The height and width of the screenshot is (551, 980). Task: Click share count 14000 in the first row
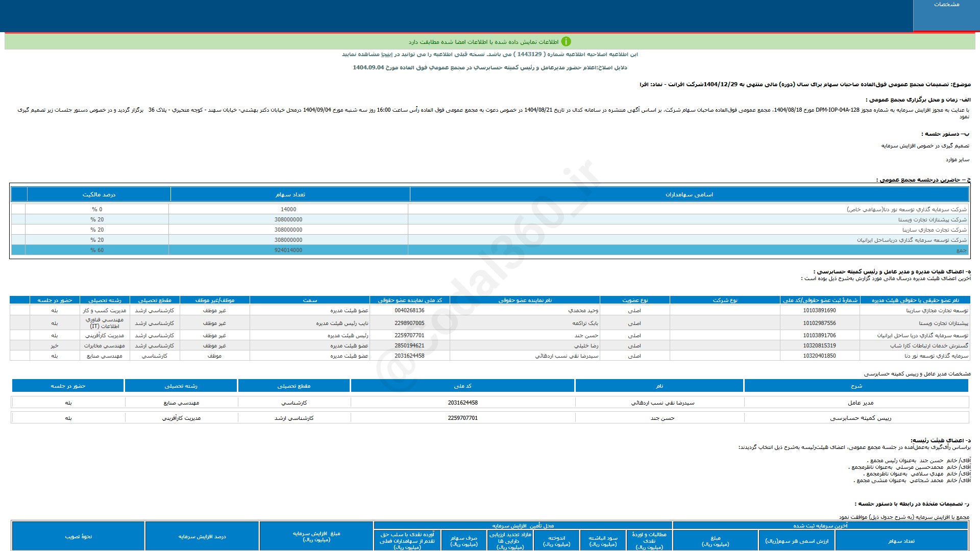click(288, 209)
